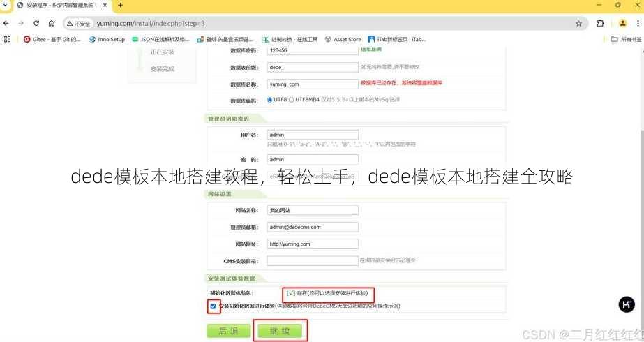Open a new browser tab with plus icon
644x342 pixels.
pos(120,6)
